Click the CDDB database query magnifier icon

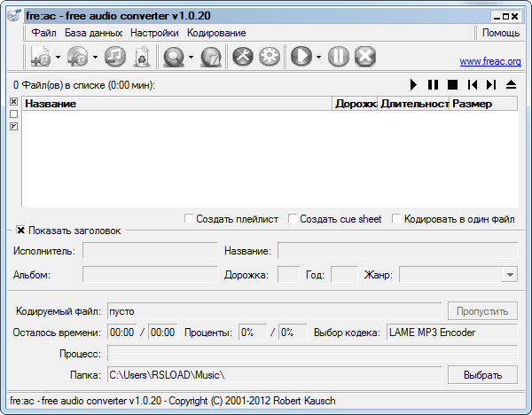pyautogui.click(x=174, y=57)
